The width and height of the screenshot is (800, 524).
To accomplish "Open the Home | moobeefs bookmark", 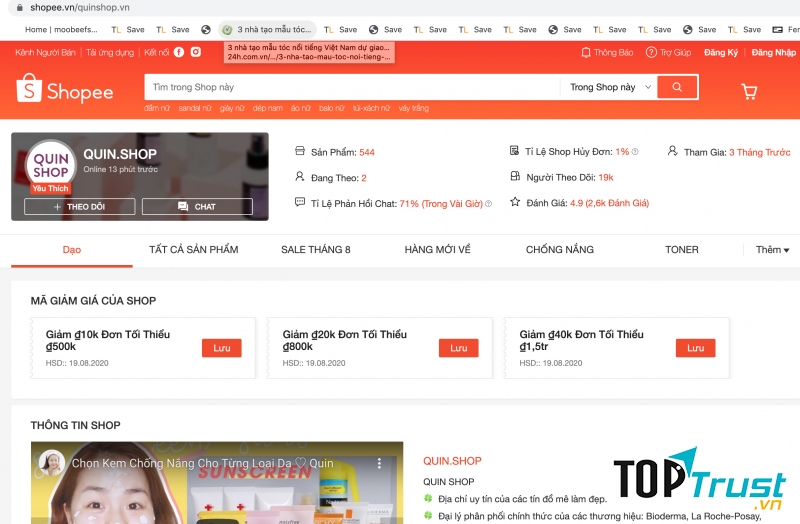I will click(61, 30).
